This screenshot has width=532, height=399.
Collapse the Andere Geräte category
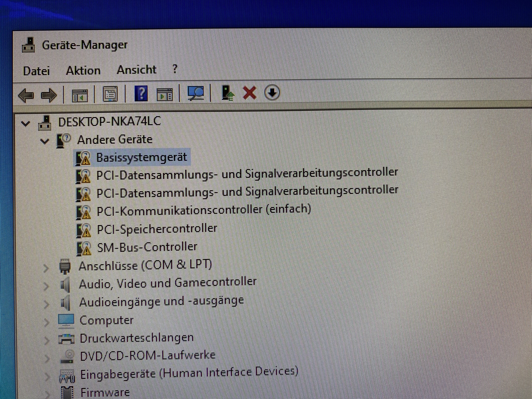tap(45, 141)
